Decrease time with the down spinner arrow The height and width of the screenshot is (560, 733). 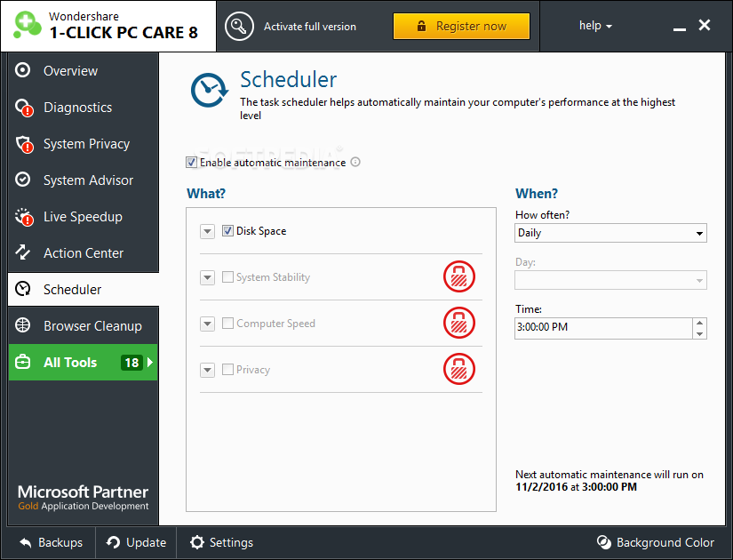coord(699,333)
